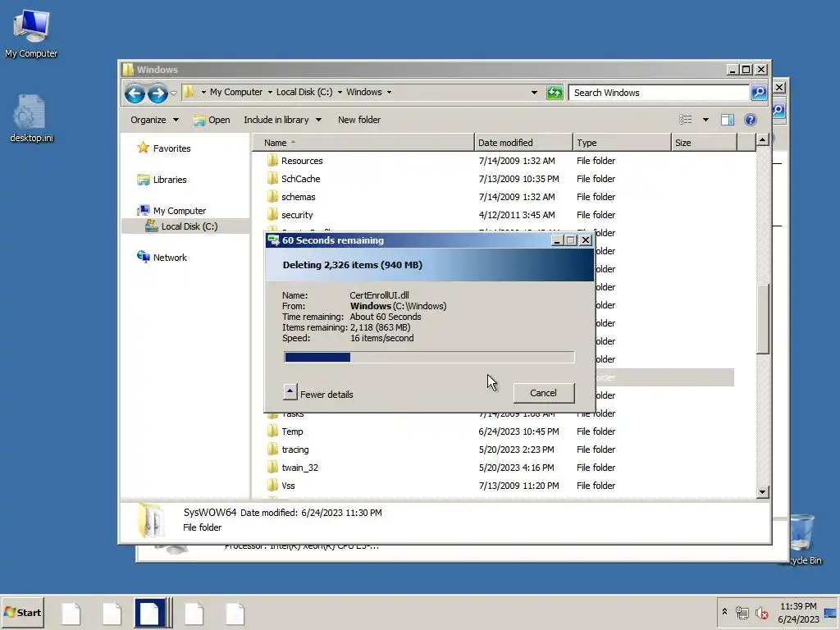The image size is (840, 630).
Task: Expand the My Computer breadcrumb arrow
Action: click(x=270, y=92)
